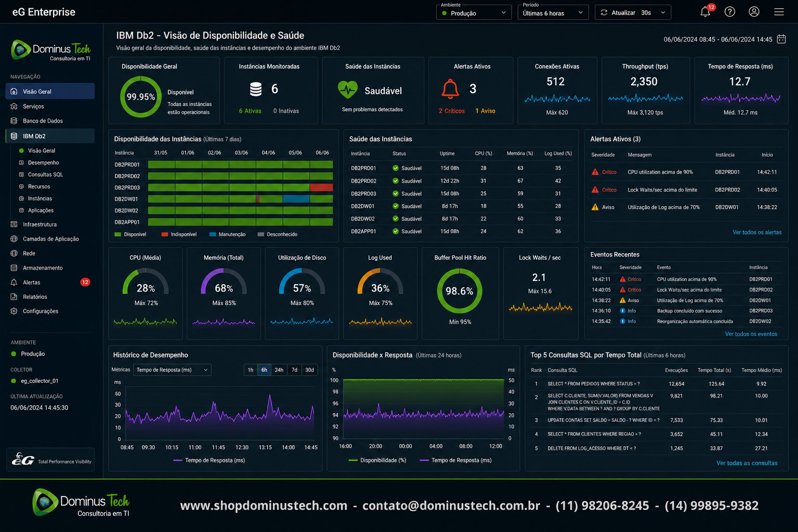
Task: Open the user profile icon
Action: click(754, 12)
